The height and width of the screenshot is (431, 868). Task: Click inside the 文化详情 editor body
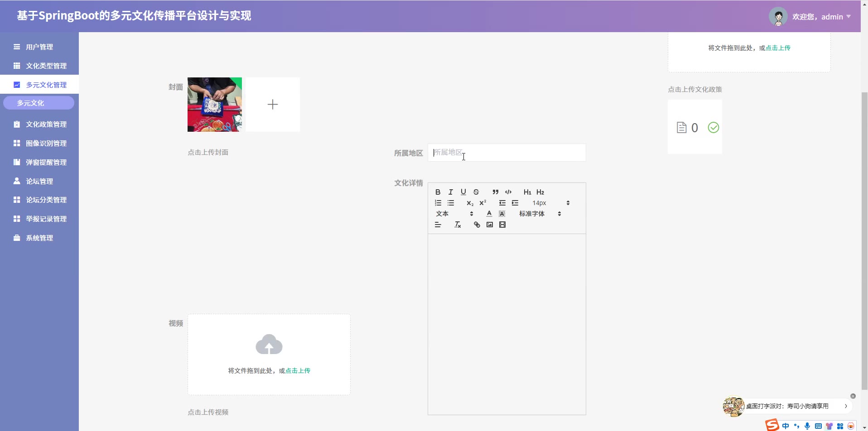(x=506, y=324)
